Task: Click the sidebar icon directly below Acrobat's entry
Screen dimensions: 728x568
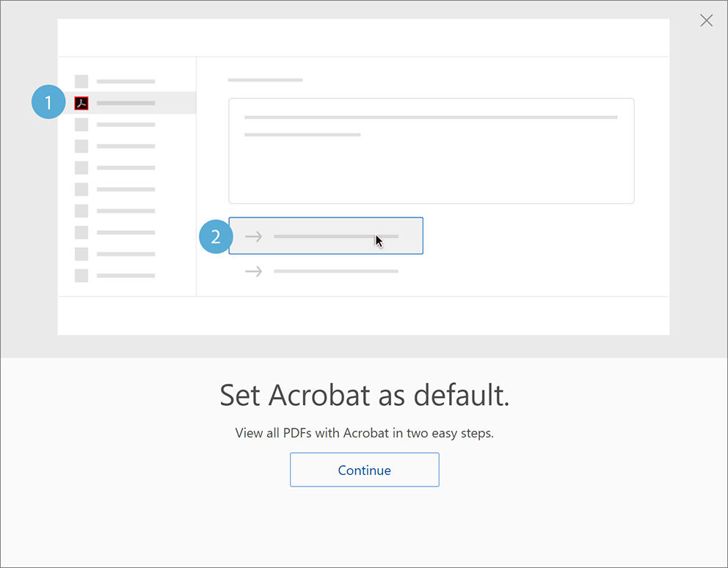Action: 81,124
